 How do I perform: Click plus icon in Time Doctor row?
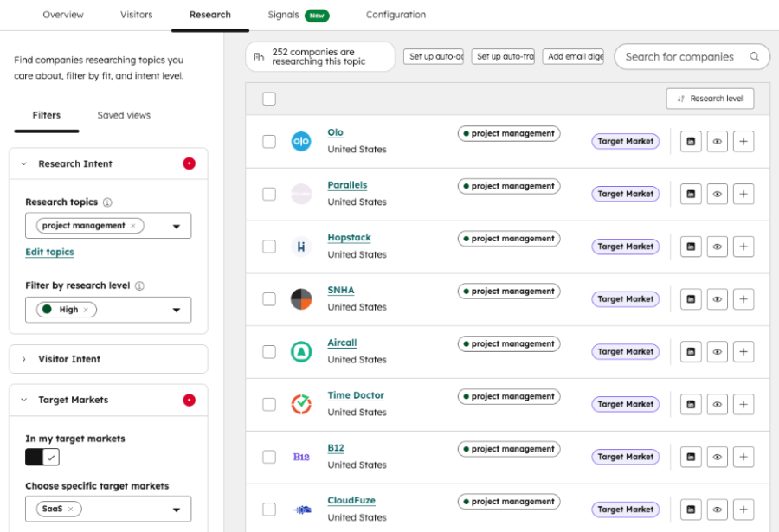point(744,404)
